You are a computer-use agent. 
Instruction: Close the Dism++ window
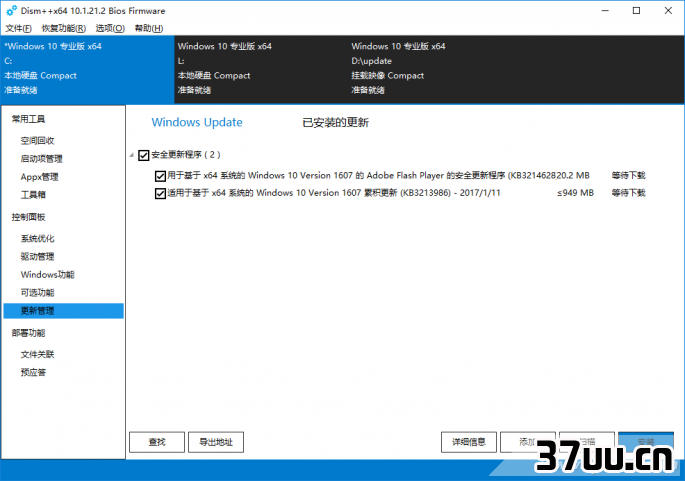(668, 10)
